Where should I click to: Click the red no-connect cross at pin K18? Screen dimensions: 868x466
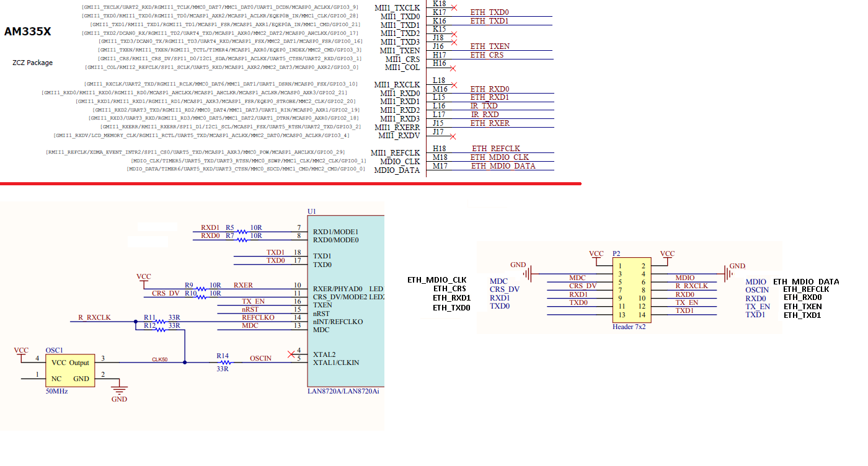click(454, 7)
